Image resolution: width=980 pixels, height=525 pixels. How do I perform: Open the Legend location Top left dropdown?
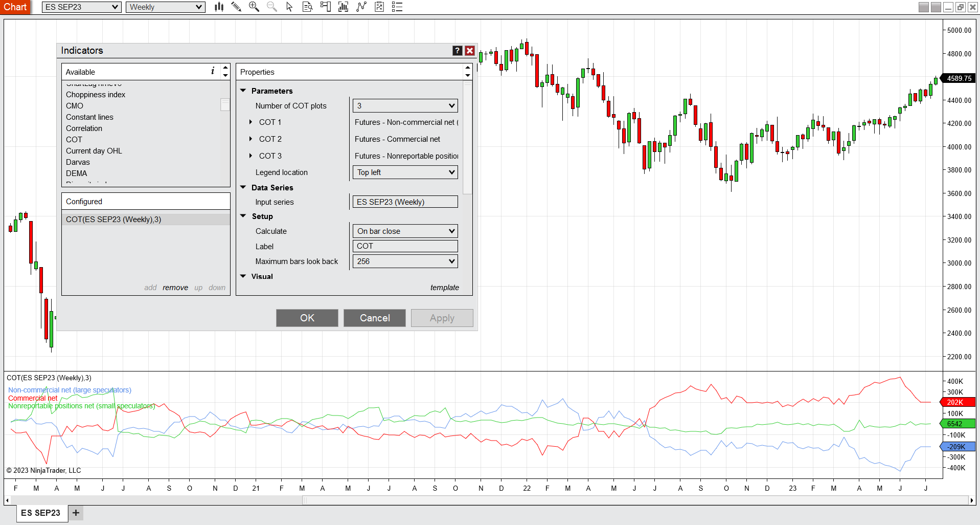405,172
